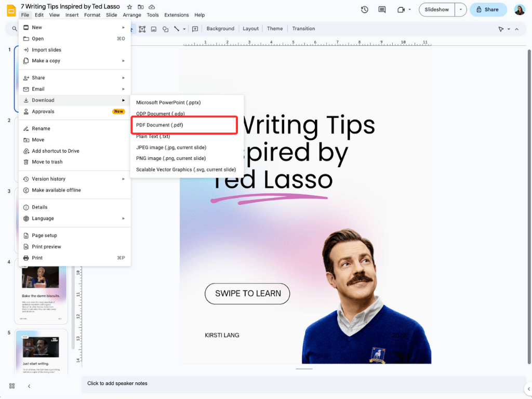Open Print preview
The image size is (532, 399).
(75, 247)
